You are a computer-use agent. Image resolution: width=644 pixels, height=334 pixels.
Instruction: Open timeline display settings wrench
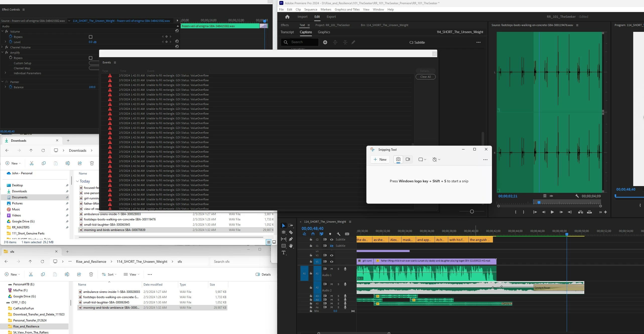point(339,234)
